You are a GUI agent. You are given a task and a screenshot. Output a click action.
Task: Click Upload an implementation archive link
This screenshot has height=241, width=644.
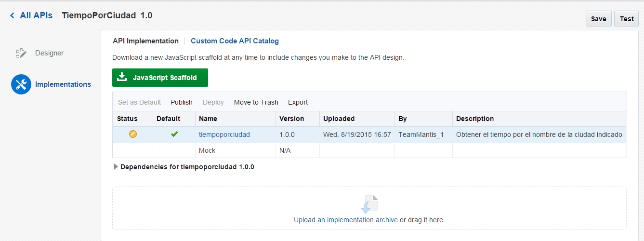point(345,220)
